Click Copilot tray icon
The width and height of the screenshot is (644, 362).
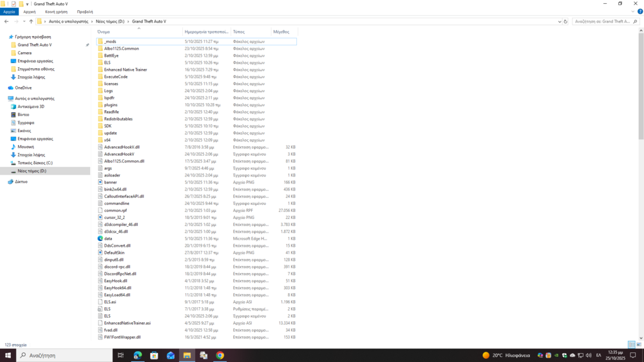click(540, 356)
